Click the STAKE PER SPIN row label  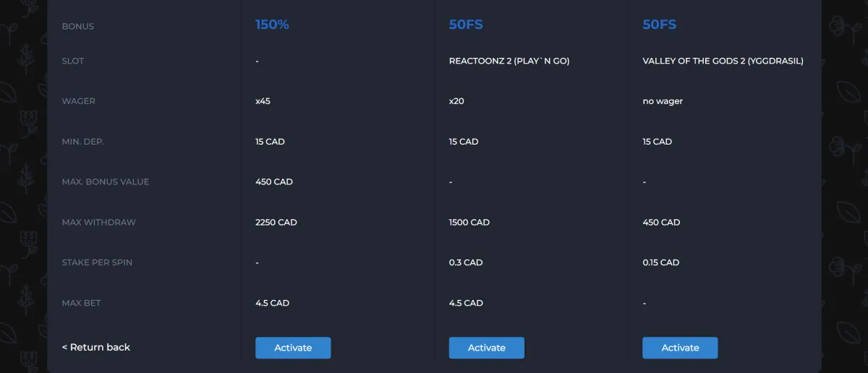(97, 263)
